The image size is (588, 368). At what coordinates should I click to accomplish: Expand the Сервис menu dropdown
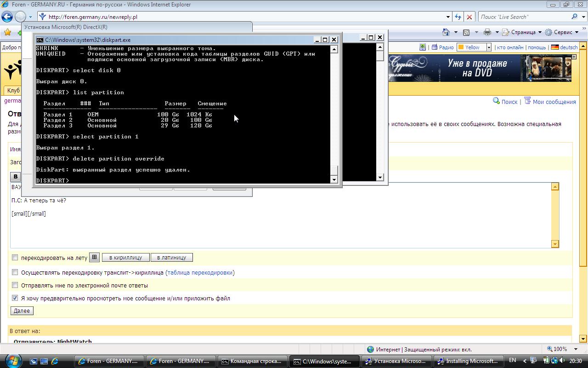[577, 32]
